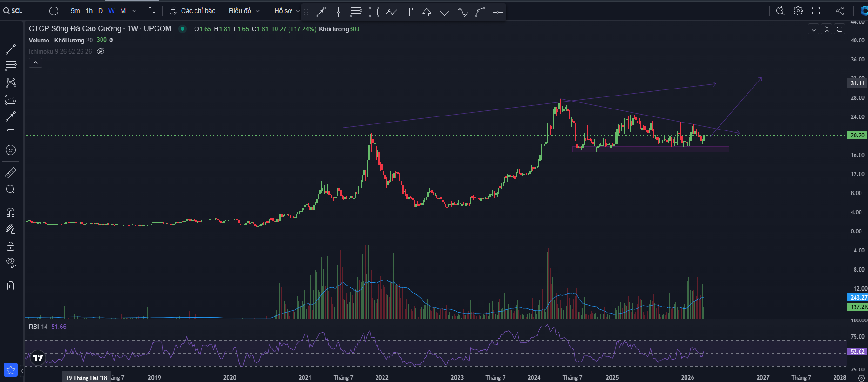Pick the rectangle tool in the floating toolbar
The width and height of the screenshot is (868, 382).
(x=374, y=13)
